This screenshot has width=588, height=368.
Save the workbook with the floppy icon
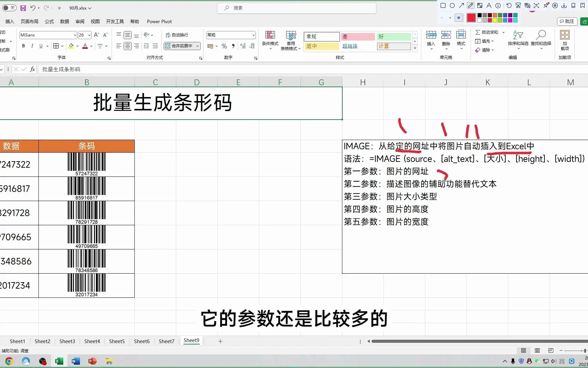click(23, 8)
